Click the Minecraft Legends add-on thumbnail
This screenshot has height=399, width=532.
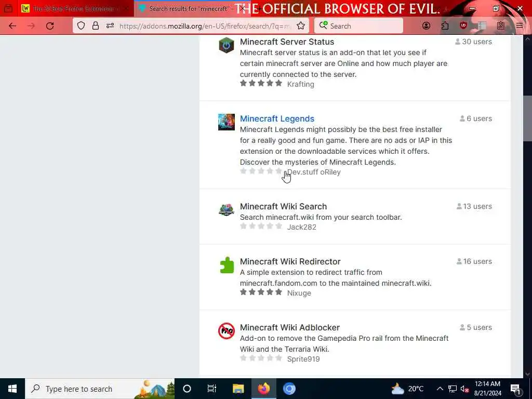tap(227, 122)
